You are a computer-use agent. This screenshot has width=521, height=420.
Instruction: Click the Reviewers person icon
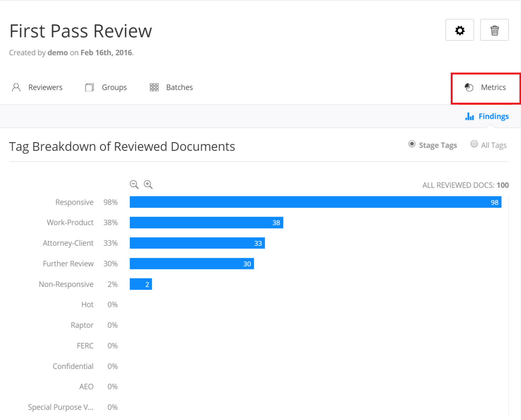(x=16, y=87)
